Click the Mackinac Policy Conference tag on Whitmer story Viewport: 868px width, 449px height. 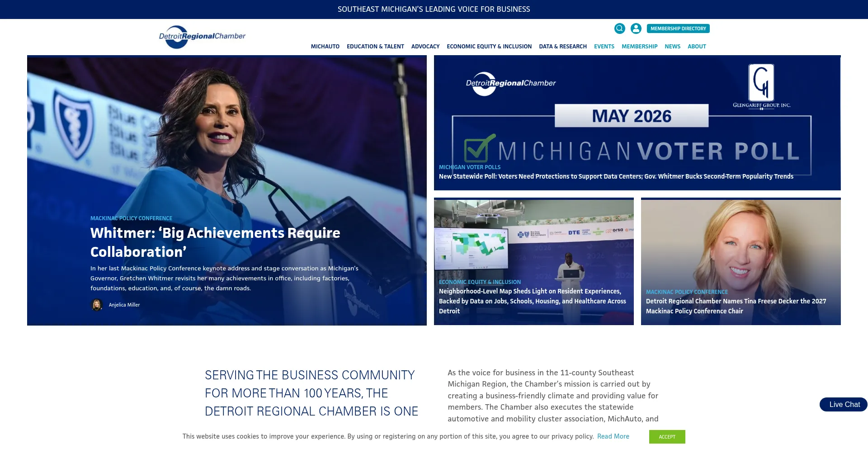click(x=131, y=218)
